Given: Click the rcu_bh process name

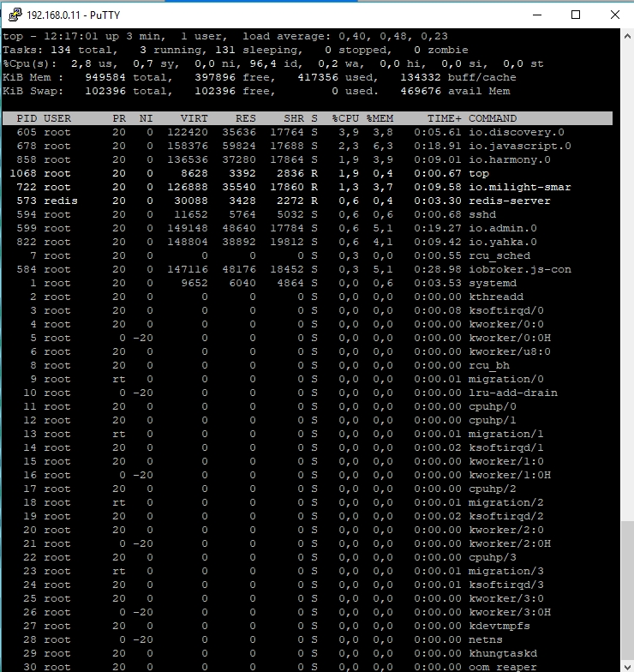Looking at the screenshot, I should click(x=488, y=365).
